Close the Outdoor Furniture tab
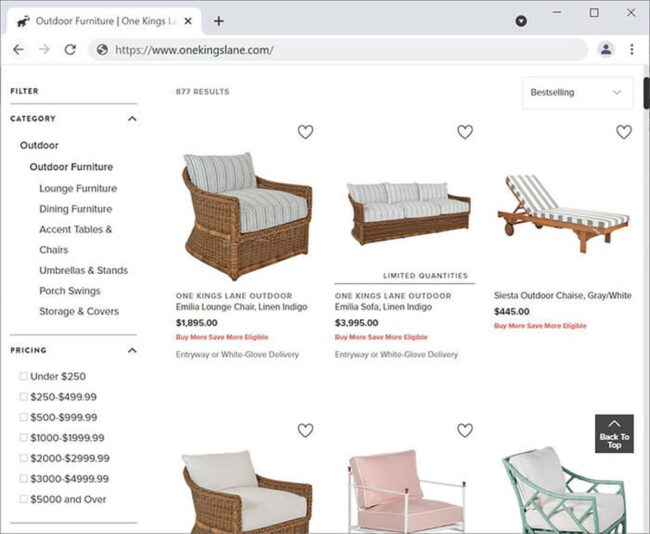This screenshot has width=650, height=534. tap(188, 21)
